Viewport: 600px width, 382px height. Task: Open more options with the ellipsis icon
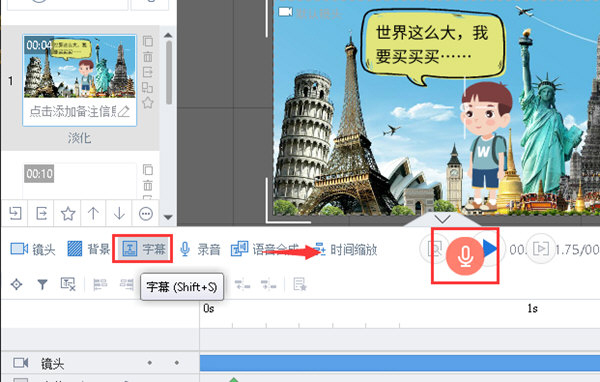point(146,214)
